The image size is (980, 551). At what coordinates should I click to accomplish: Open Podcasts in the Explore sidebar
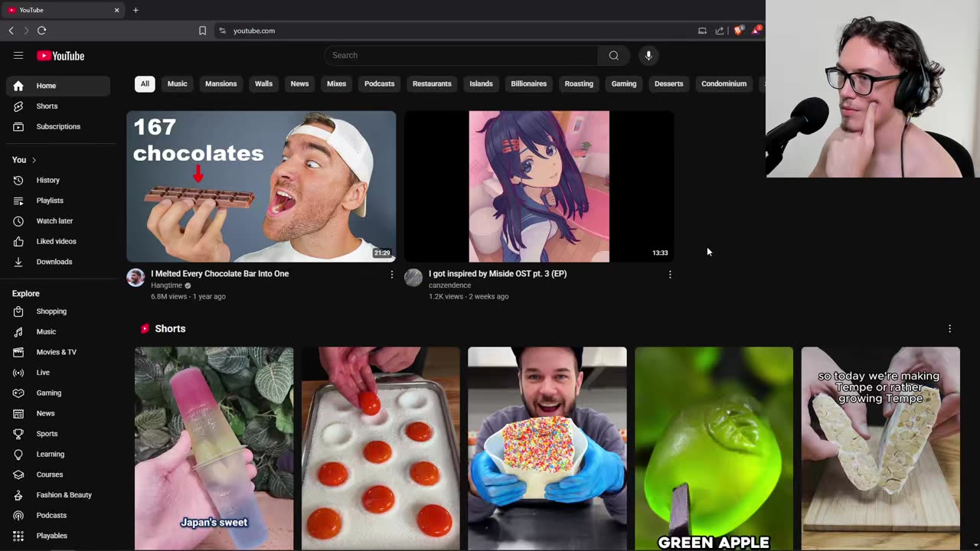[x=58, y=515]
